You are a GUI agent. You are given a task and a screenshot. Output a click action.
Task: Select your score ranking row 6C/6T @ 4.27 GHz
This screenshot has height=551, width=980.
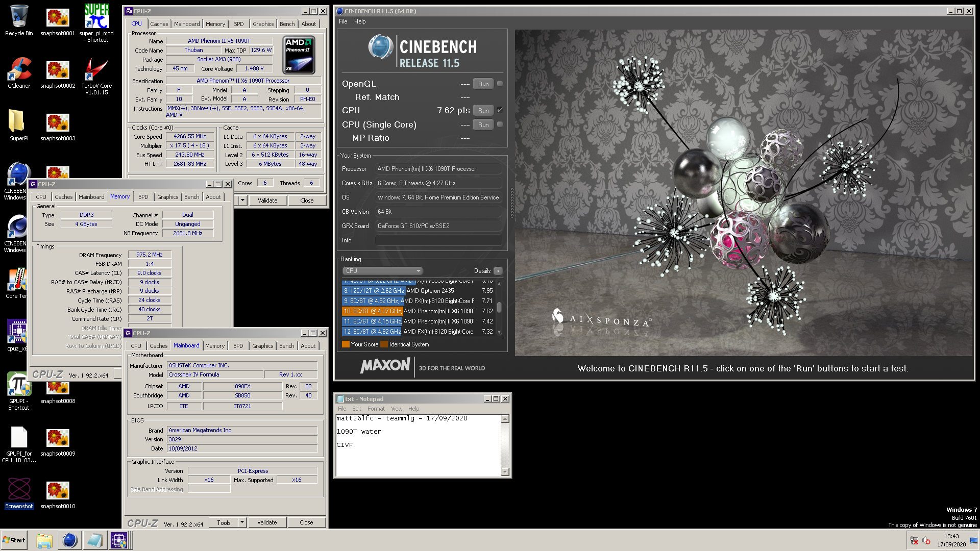coord(419,311)
